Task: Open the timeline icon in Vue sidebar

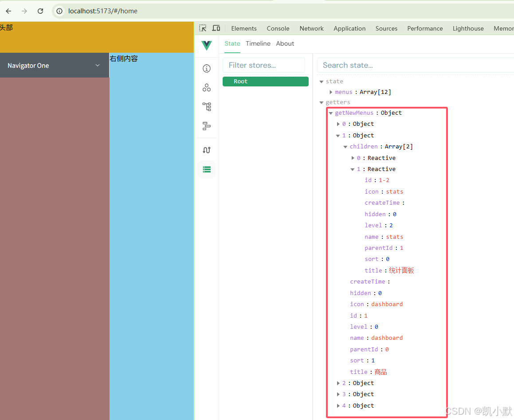Action: click(207, 126)
